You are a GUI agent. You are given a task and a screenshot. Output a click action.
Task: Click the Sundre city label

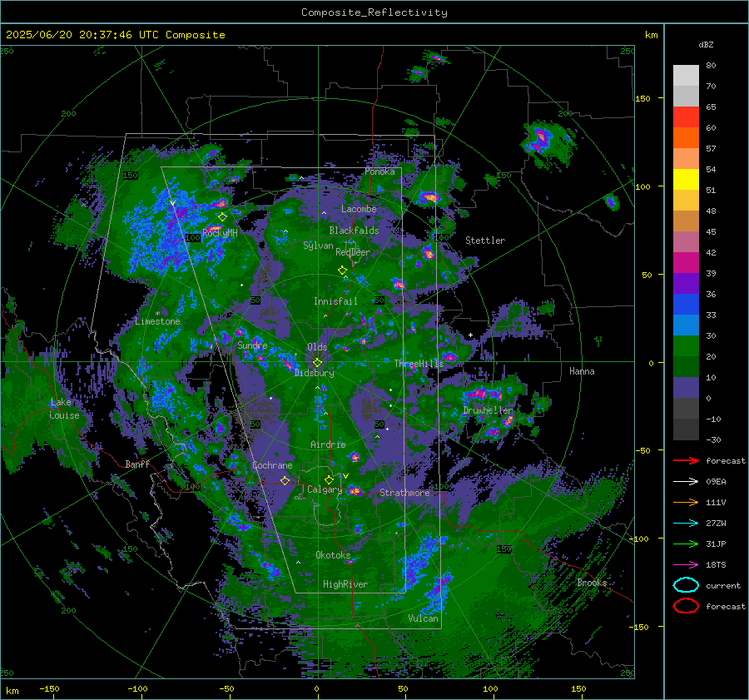[x=252, y=345]
